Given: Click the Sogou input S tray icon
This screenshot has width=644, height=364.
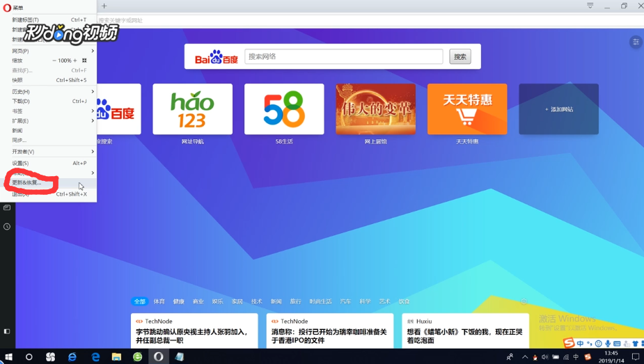Looking at the screenshot, I should pyautogui.click(x=588, y=357).
